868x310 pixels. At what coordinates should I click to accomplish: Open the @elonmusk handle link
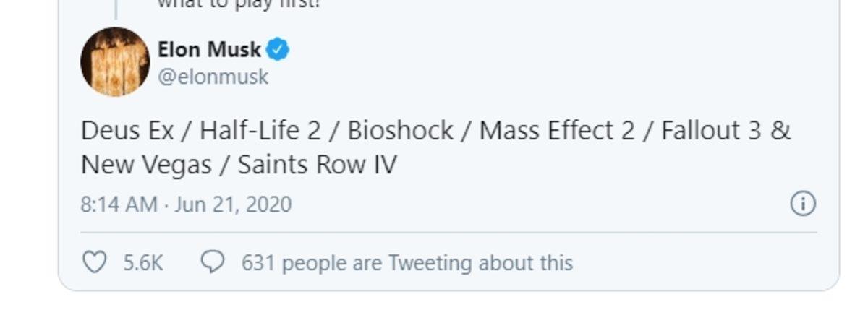point(213,77)
